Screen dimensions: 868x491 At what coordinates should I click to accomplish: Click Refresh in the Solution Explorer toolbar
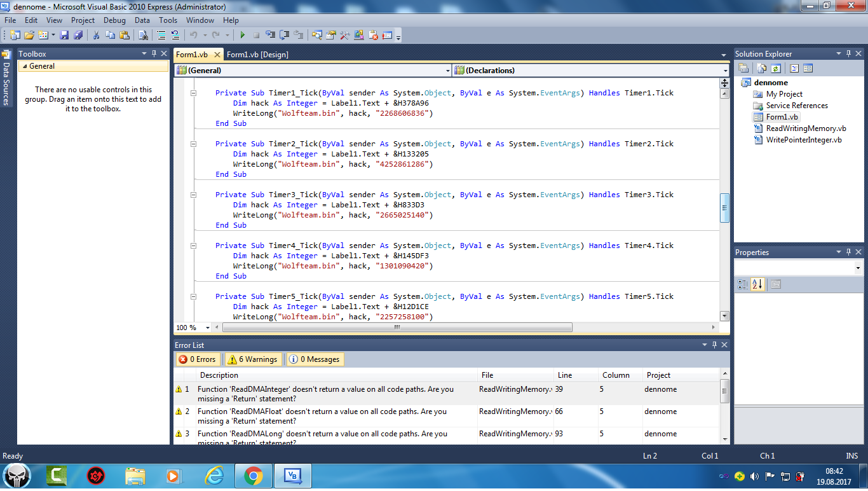coord(775,68)
